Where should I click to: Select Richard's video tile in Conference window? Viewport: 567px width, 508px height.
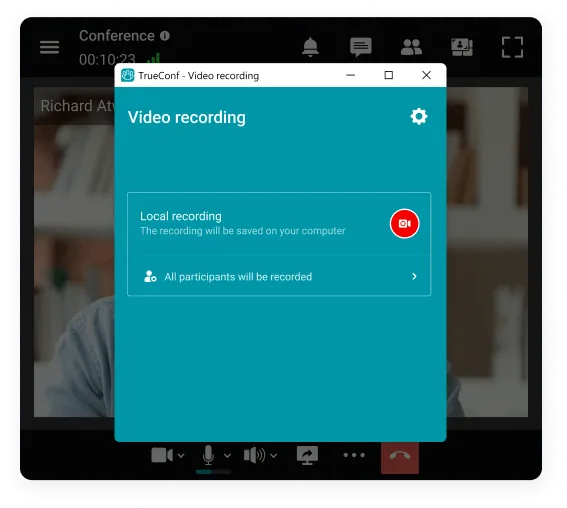click(74, 252)
